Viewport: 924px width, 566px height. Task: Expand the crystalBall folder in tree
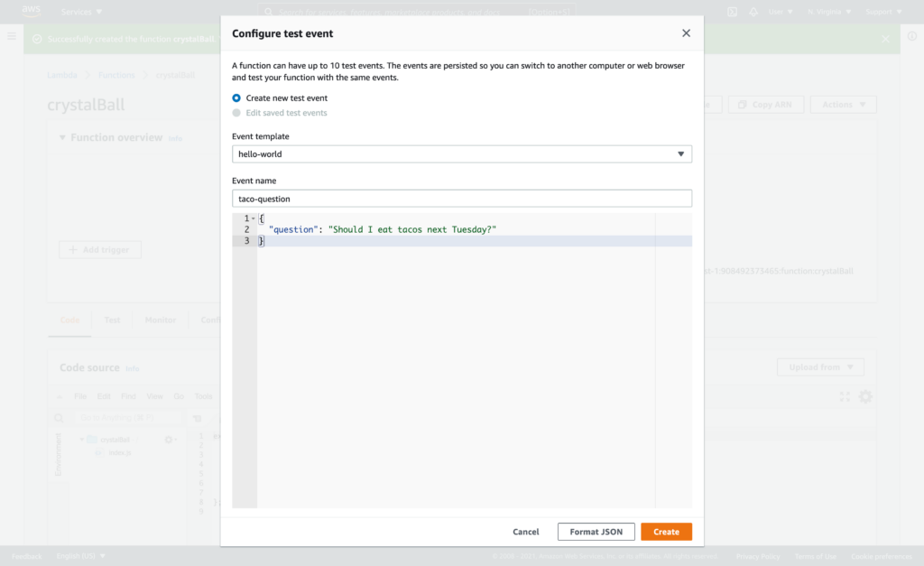click(x=82, y=440)
